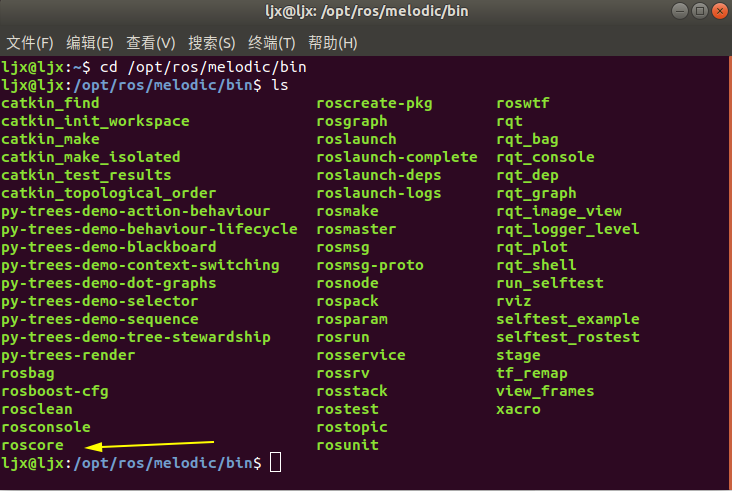The image size is (732, 491).
Task: Click the rqt_logger_level entry
Action: coord(568,229)
